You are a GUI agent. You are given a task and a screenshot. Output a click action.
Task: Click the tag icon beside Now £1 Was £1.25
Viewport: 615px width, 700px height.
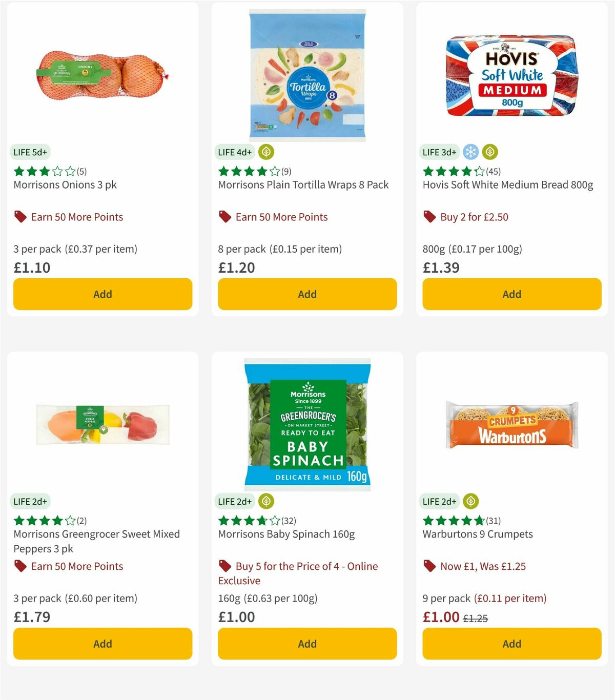point(429,566)
